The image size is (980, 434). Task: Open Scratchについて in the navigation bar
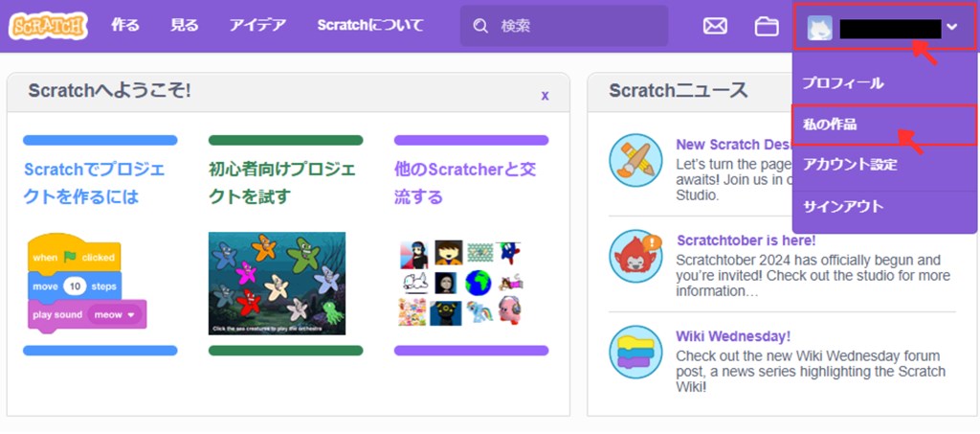tap(370, 26)
